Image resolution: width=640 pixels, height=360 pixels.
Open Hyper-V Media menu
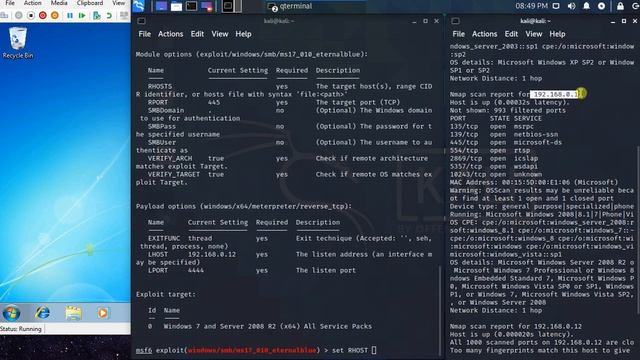pyautogui.click(x=59, y=3)
